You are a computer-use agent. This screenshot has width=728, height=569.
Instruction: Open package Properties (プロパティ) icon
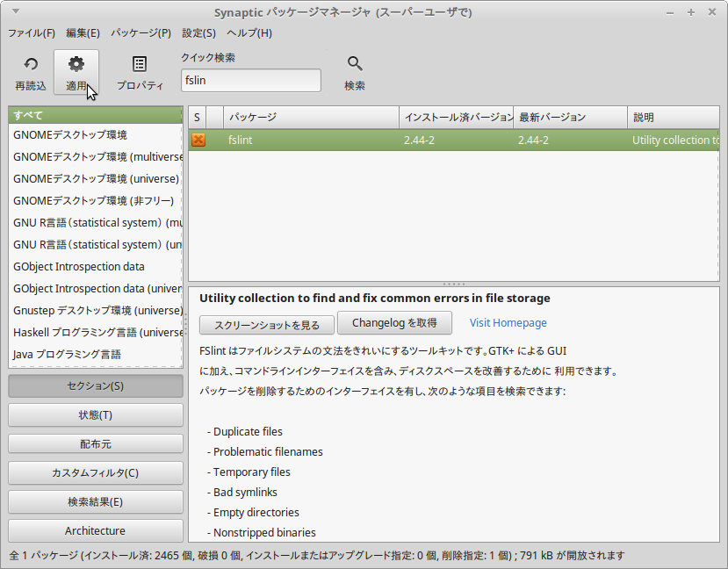[x=140, y=63]
